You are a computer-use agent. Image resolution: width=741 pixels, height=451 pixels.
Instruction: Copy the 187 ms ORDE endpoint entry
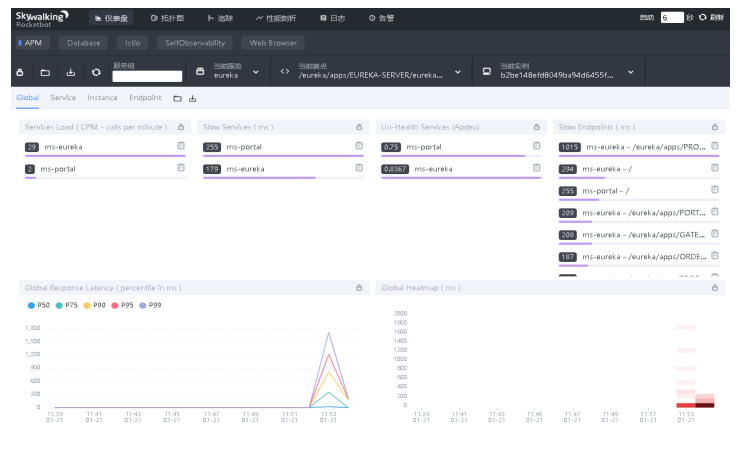(715, 256)
